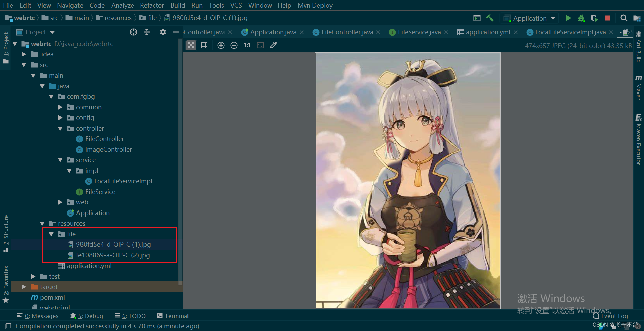Debug the Application with bug icon
This screenshot has height=331, width=644.
tap(581, 18)
